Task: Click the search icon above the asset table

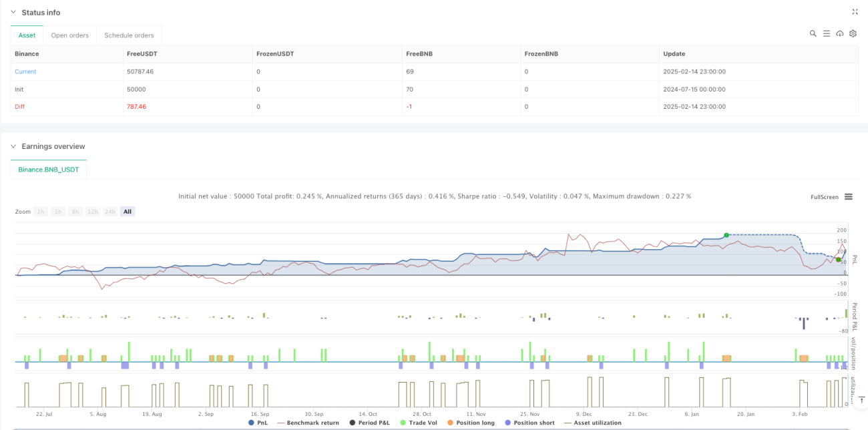Action: [813, 33]
